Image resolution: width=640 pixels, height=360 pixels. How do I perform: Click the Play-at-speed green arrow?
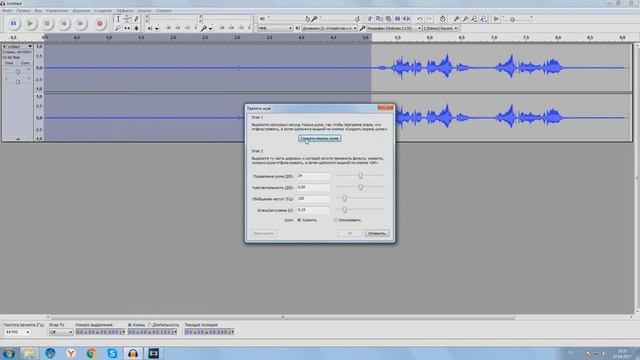pyautogui.click(x=496, y=19)
